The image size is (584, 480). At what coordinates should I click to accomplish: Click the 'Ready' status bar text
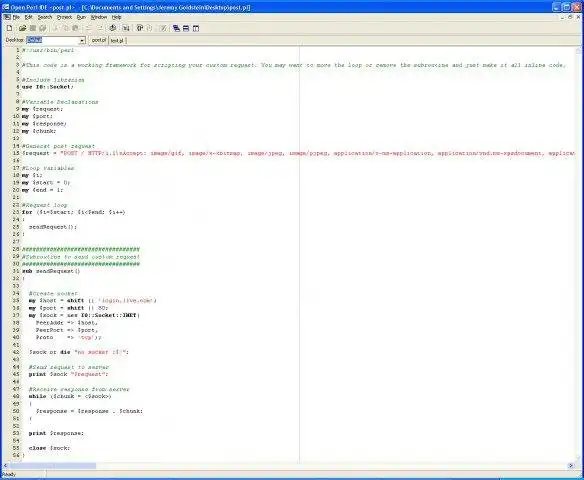coord(9,474)
